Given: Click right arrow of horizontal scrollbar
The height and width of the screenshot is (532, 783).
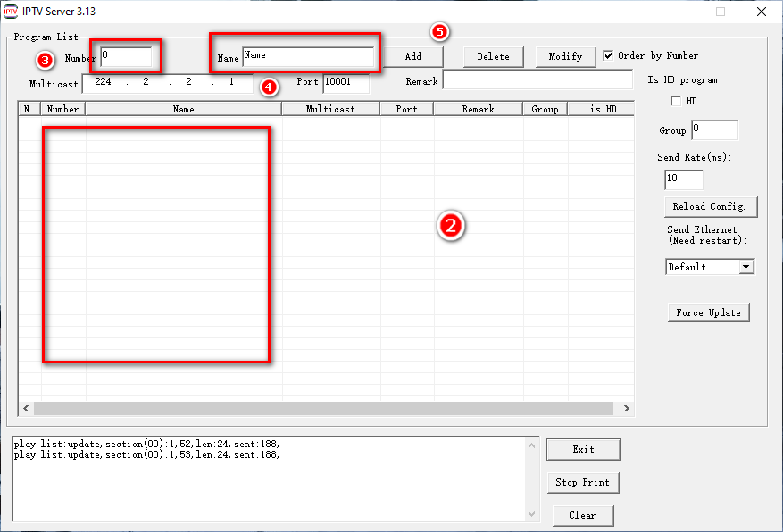Looking at the screenshot, I should (627, 408).
